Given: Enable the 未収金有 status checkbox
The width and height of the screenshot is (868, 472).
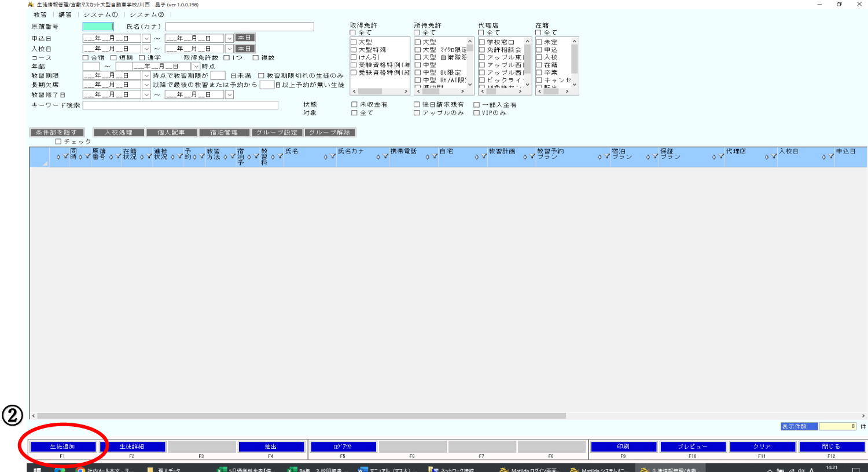Looking at the screenshot, I should click(x=354, y=105).
